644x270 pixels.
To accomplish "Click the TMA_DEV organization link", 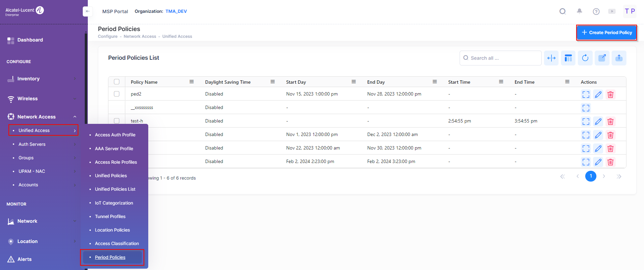I will point(176,11).
